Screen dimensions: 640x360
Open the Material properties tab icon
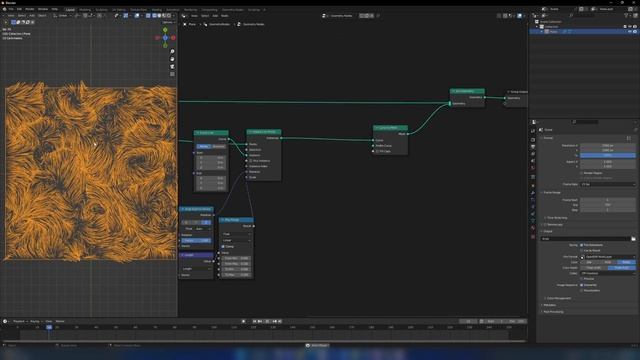tap(533, 228)
